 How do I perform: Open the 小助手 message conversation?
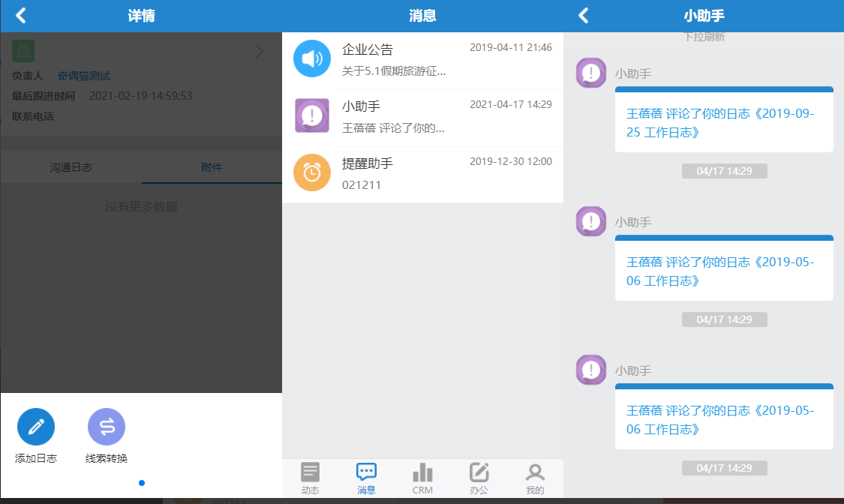pyautogui.click(x=422, y=117)
